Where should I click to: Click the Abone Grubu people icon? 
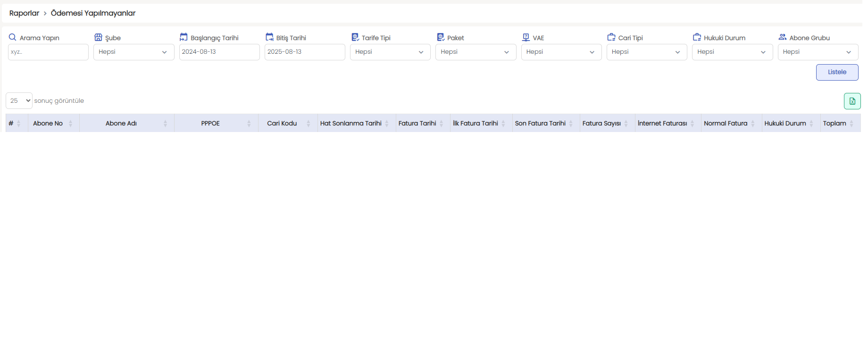783,37
